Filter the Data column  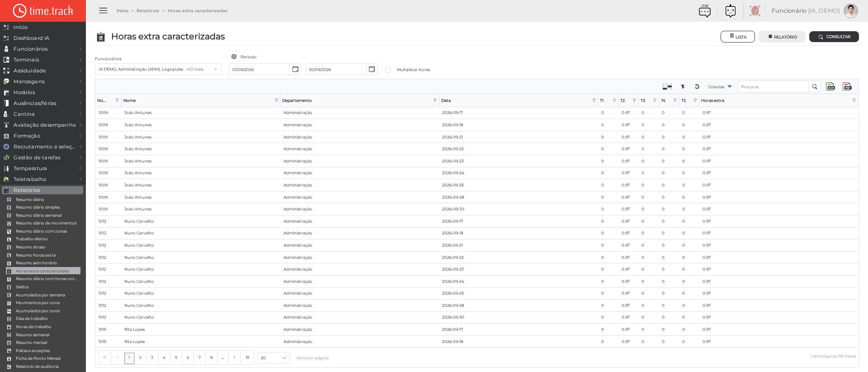594,100
